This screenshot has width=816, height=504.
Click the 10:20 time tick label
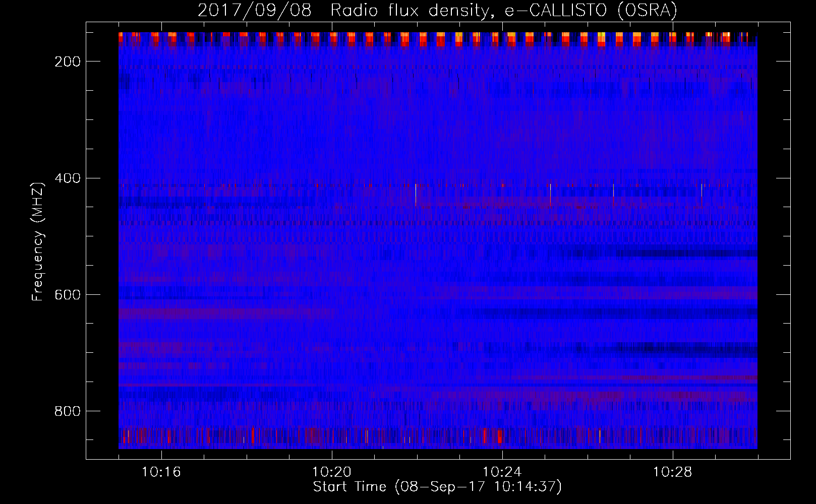click(x=332, y=472)
